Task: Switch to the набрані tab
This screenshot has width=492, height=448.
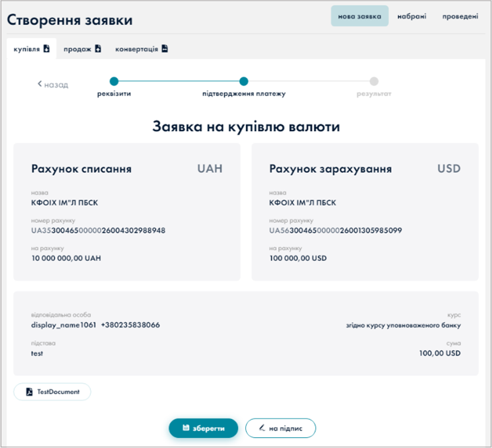Action: click(411, 16)
